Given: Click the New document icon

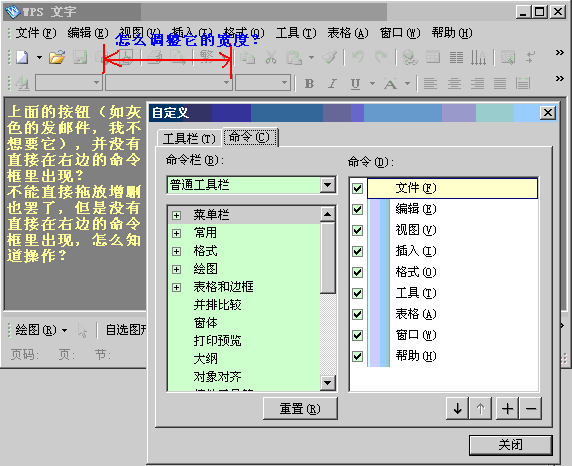Looking at the screenshot, I should coord(22,57).
